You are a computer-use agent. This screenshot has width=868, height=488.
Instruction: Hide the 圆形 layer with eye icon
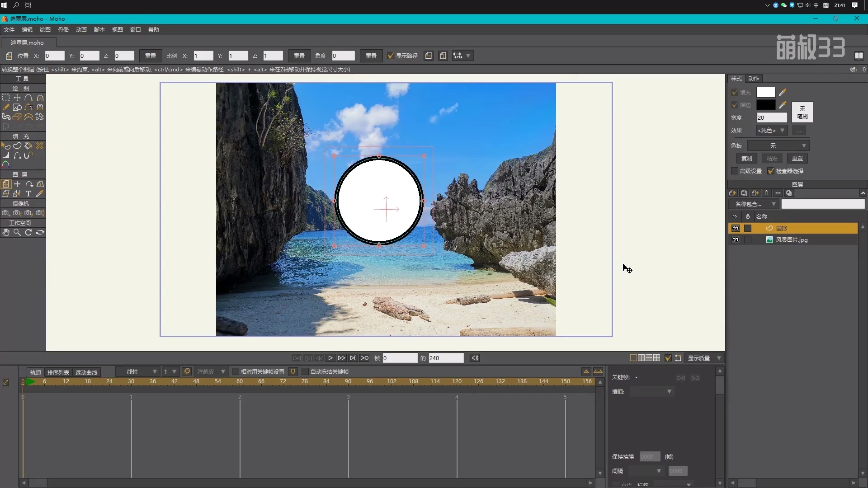tap(736, 228)
